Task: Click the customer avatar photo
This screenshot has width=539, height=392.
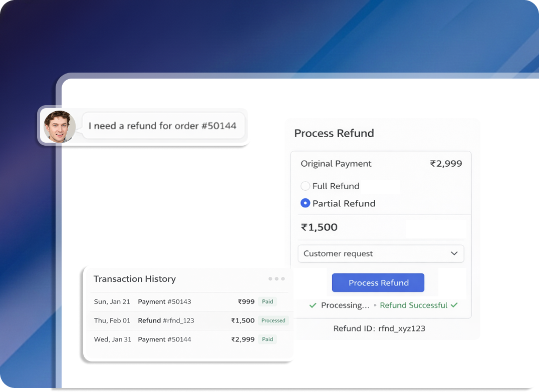Action: point(60,126)
